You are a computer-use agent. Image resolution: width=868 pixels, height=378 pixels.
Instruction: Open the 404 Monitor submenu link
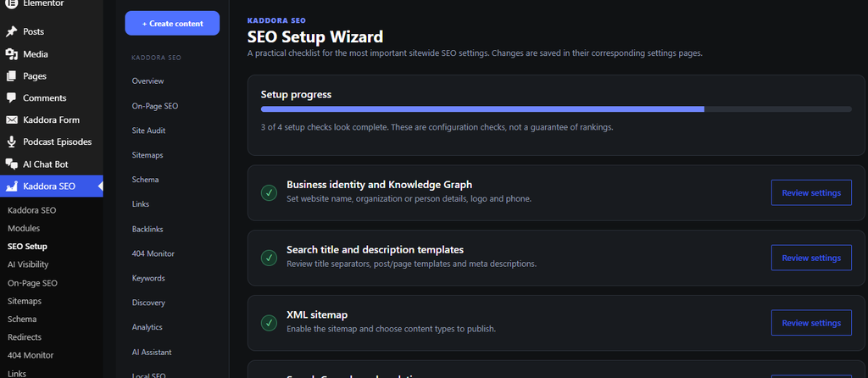click(x=31, y=355)
